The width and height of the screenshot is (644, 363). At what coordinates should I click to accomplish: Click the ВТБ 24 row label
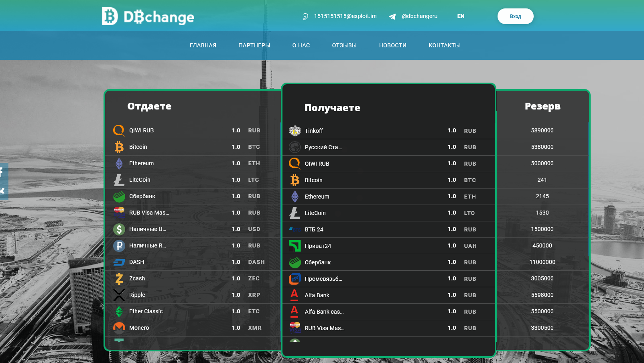click(314, 229)
